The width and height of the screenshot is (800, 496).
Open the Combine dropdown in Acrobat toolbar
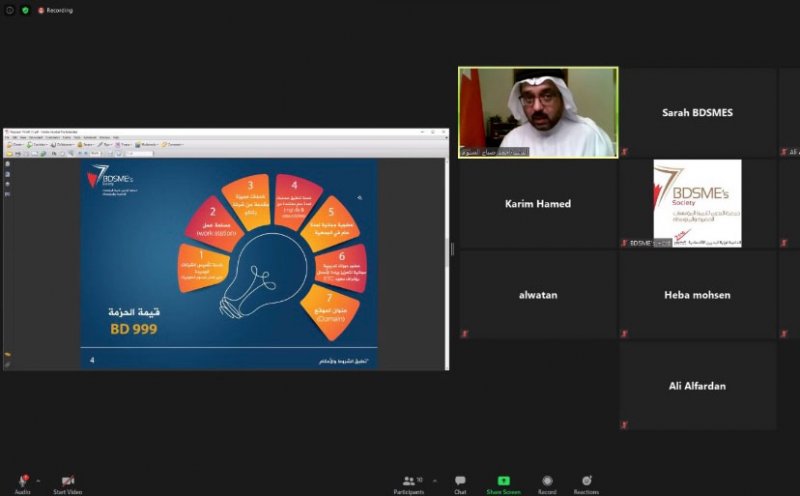click(37, 144)
